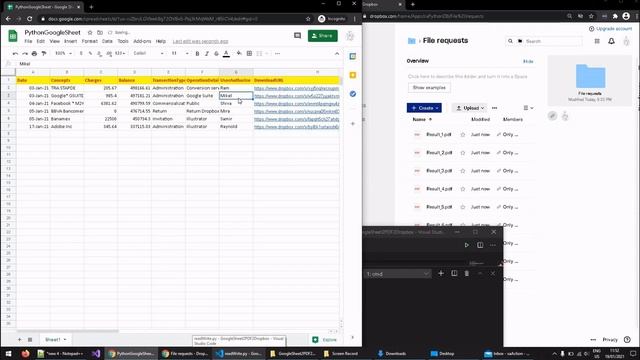Open Google Keep side panel icon
This screenshot has height=360, width=640.
[353, 75]
